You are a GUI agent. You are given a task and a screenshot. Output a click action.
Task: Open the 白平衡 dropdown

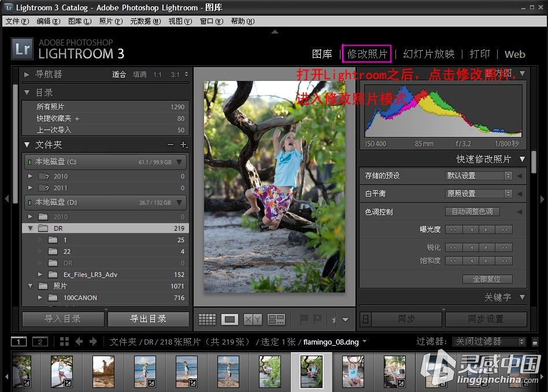[479, 193]
